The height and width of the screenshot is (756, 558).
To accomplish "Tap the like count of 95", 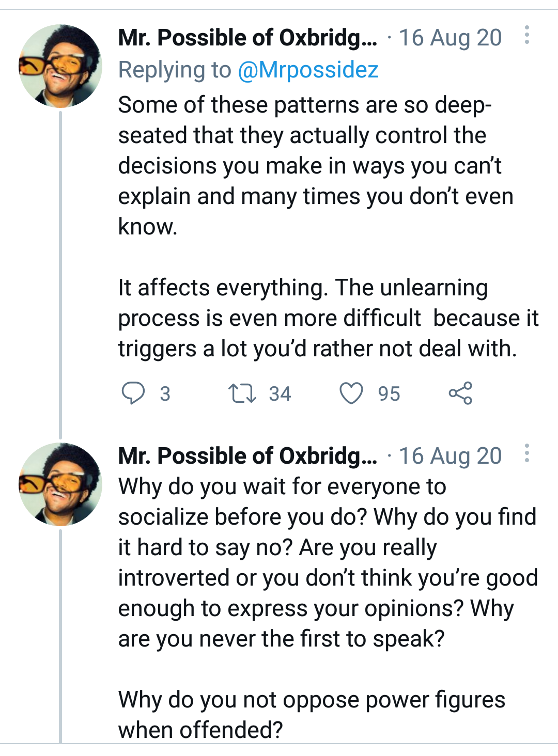I will click(x=389, y=394).
